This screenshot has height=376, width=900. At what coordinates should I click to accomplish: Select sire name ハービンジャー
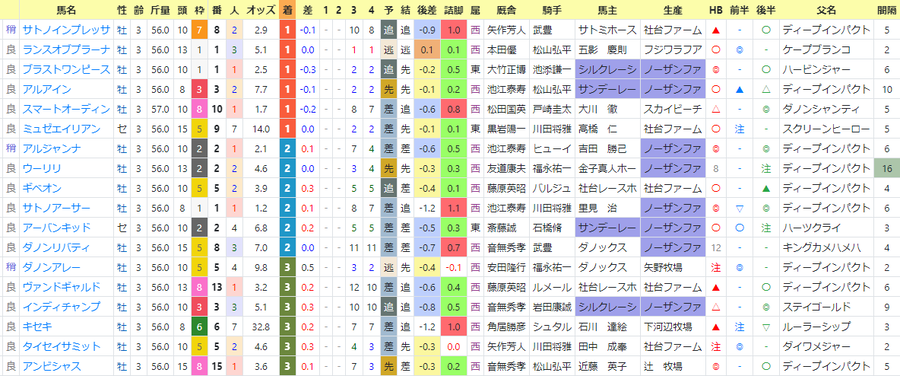coord(817,69)
